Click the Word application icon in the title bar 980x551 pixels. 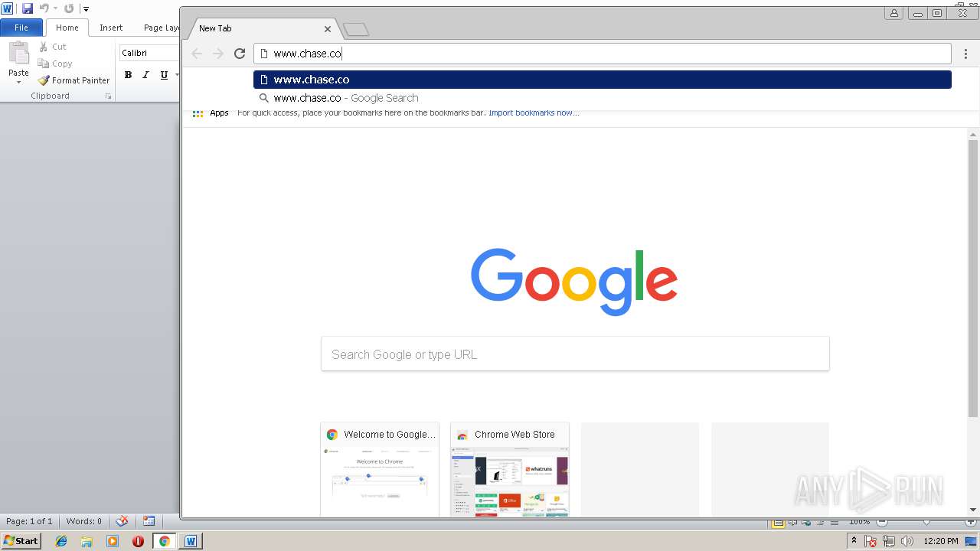[8, 8]
